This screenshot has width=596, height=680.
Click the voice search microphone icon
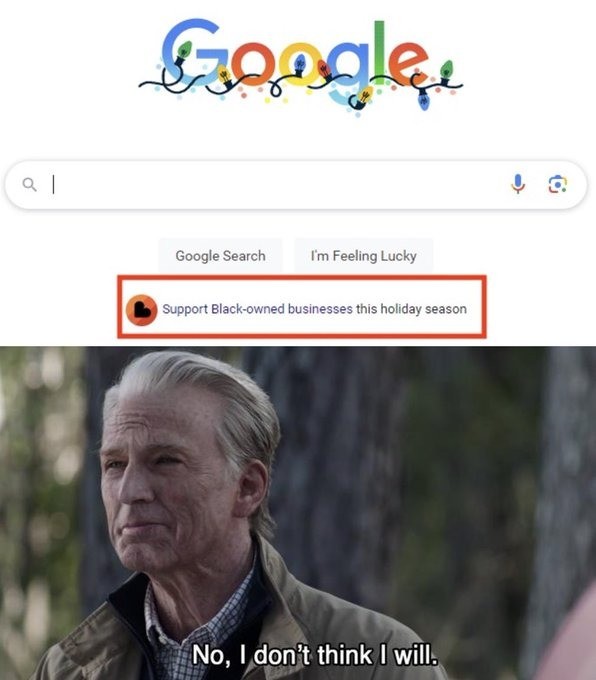(518, 184)
